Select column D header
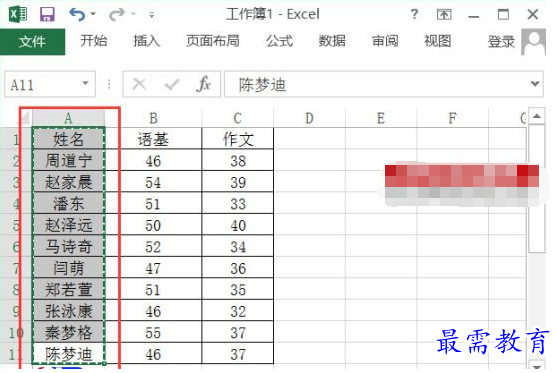 click(309, 118)
